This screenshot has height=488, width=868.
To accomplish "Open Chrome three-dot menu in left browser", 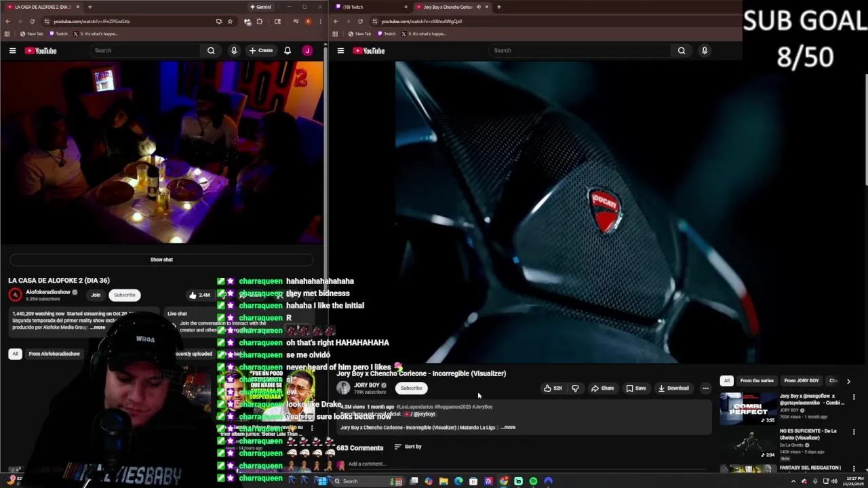I will 320,21.
